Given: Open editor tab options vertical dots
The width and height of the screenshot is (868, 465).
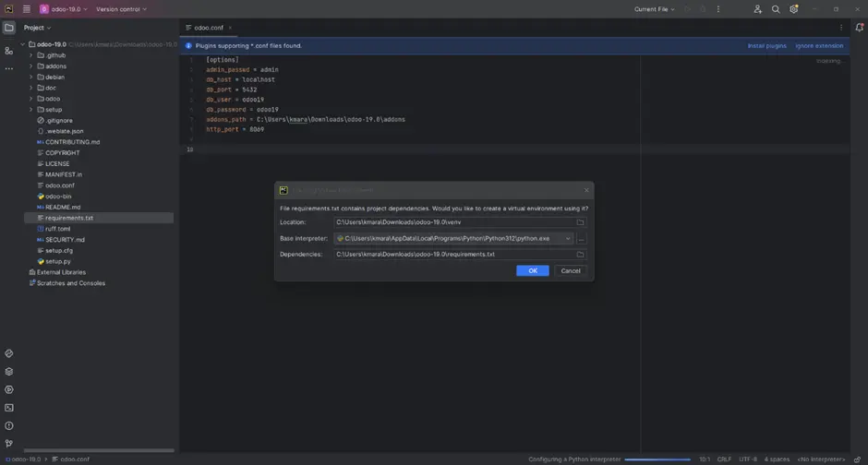Looking at the screenshot, I should [x=841, y=27].
